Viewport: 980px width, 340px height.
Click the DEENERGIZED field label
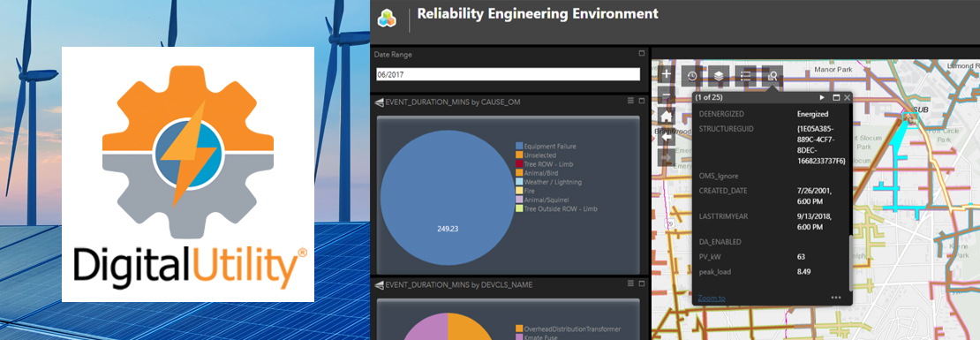(721, 115)
